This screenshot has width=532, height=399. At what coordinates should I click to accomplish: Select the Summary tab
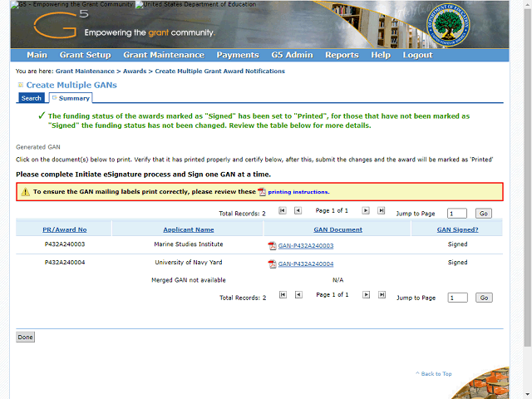(x=74, y=98)
